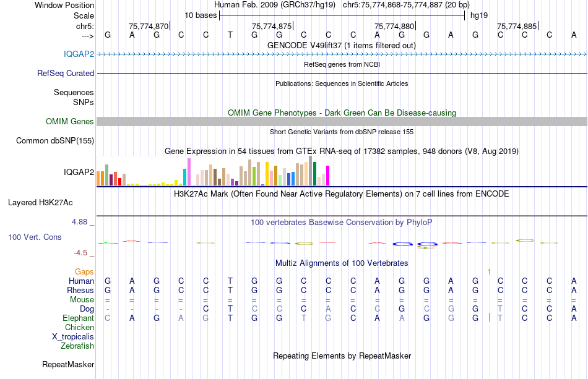Click the Sequences track label
The image size is (588, 379).
pyautogui.click(x=74, y=92)
